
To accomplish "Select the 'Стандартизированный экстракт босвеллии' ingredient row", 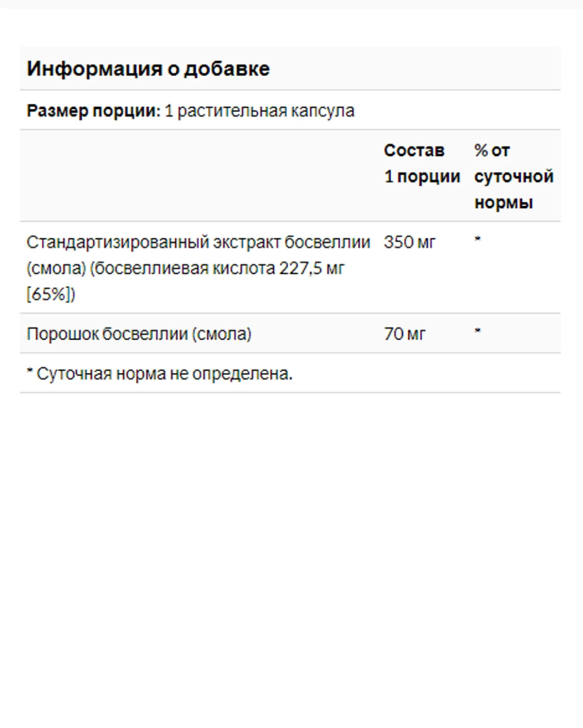I will pos(290,267).
